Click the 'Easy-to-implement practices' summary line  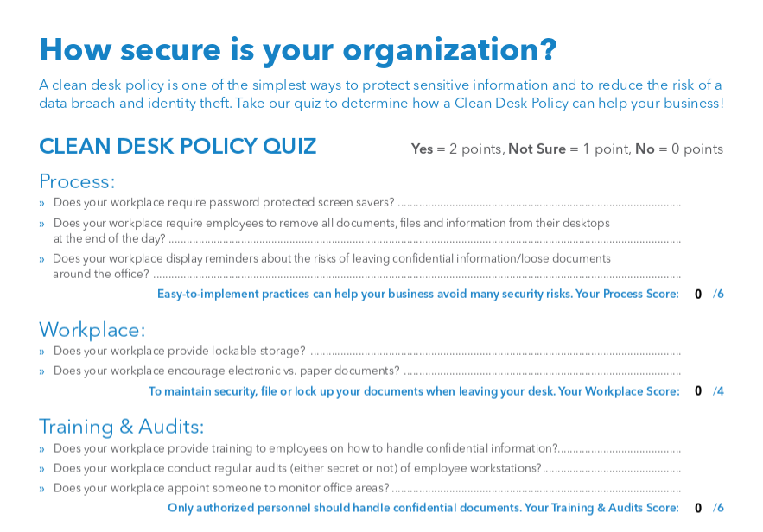pyautogui.click(x=417, y=294)
